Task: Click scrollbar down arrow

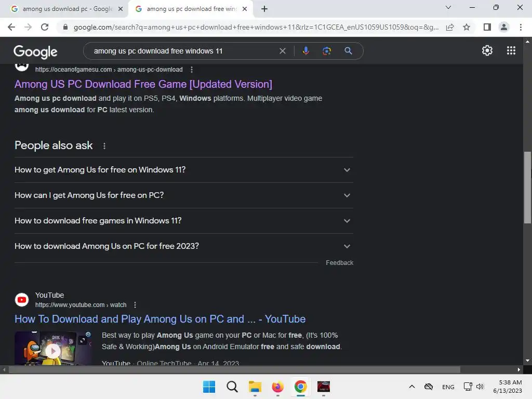Action: 527,361
